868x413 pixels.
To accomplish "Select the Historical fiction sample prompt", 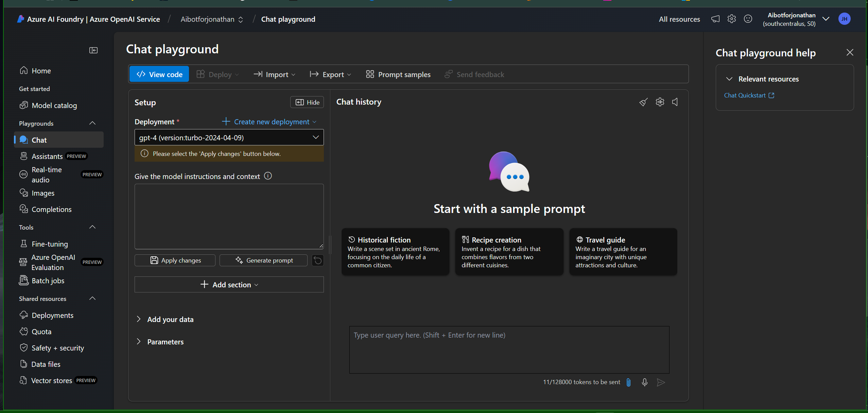I will tap(395, 252).
